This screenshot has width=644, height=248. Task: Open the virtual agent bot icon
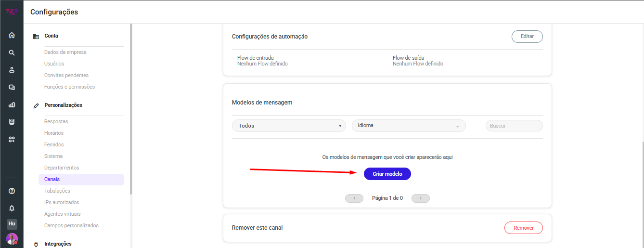12,122
